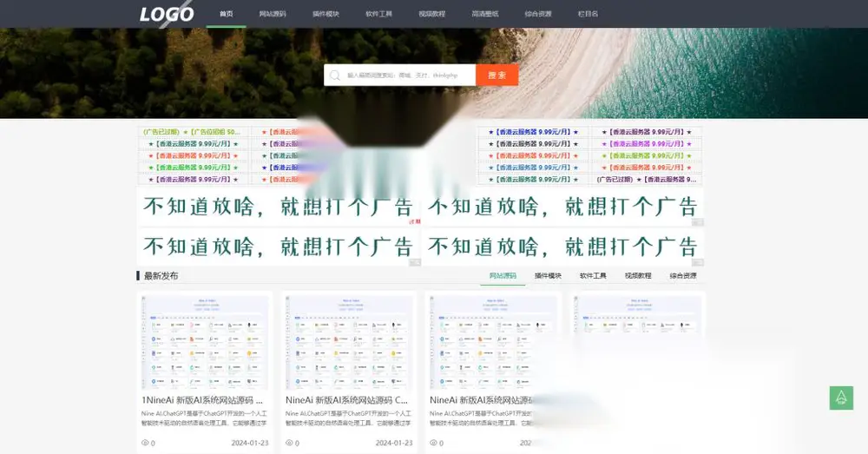Viewport: 868px width, 454px height.
Task: Open 网站源码 in the top navigation bar
Action: (273, 14)
